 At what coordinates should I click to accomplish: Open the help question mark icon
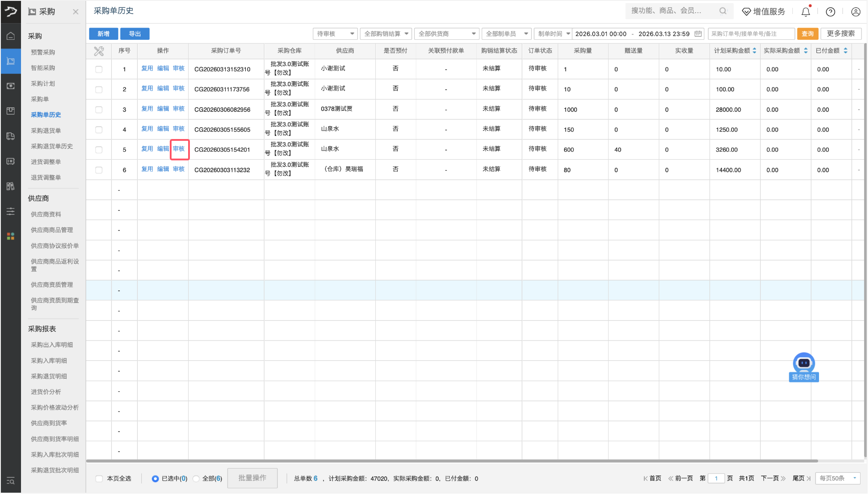click(830, 12)
